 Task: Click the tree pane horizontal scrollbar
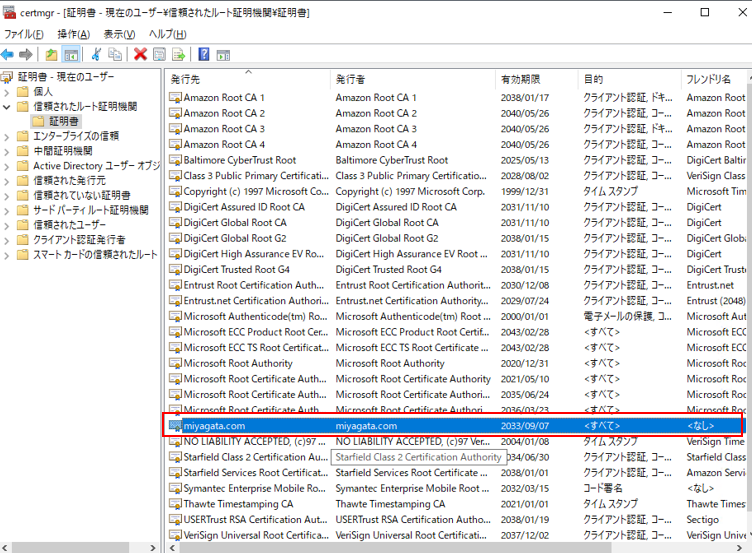click(x=70, y=548)
